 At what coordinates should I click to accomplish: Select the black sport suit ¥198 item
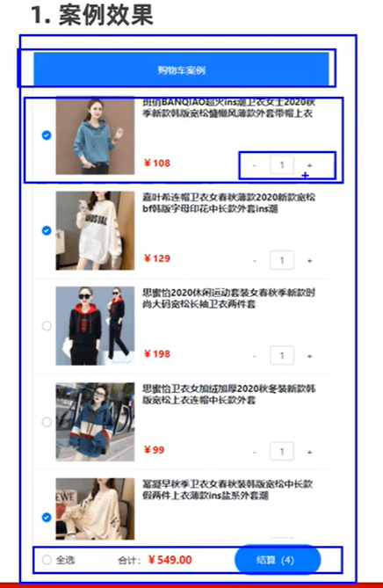47,326
